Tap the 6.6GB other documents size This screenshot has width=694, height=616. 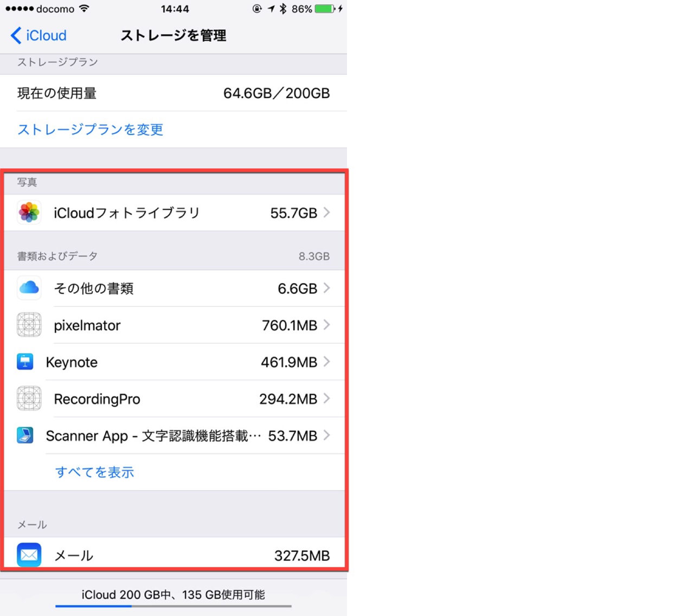pyautogui.click(x=298, y=288)
